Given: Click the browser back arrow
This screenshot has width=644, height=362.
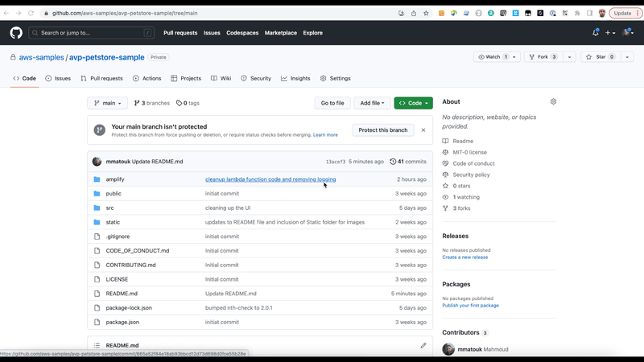Looking at the screenshot, I should point(6,13).
